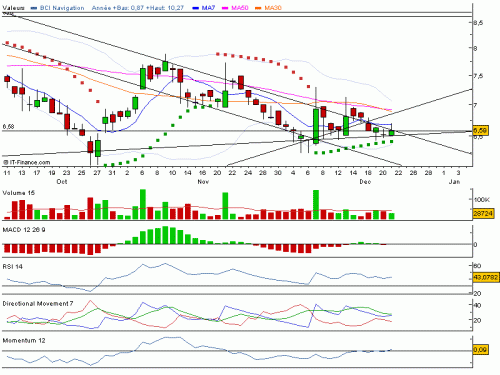Click the orange swatch next to "MA30"
Viewport: 500px width, 375px height.
tap(258, 8)
